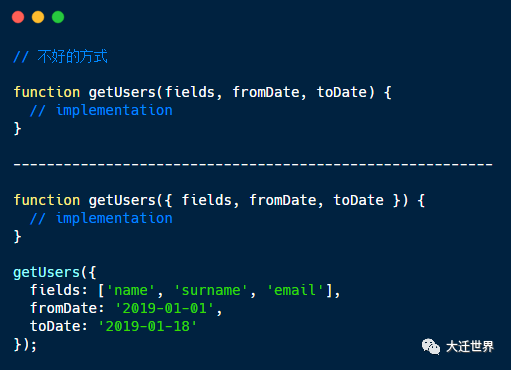511x370 pixels.
Task: Click the dashed separator line
Action: tap(253, 164)
